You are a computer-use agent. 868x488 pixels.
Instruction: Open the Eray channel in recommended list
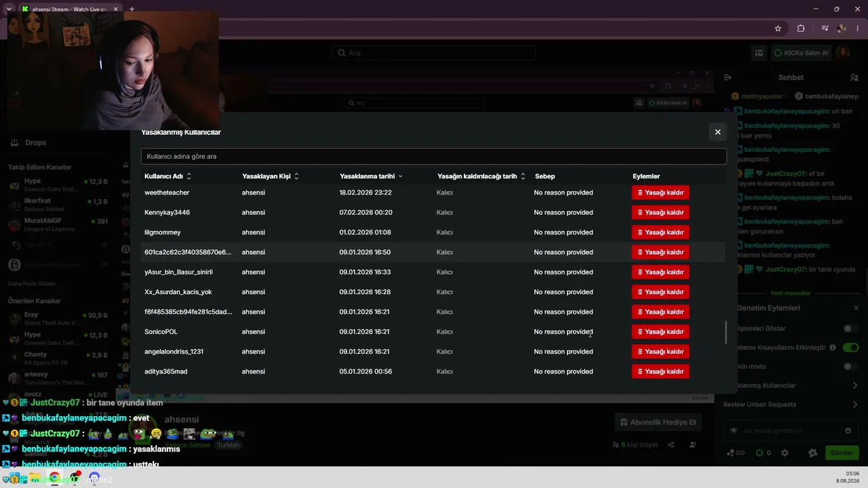pyautogui.click(x=58, y=319)
